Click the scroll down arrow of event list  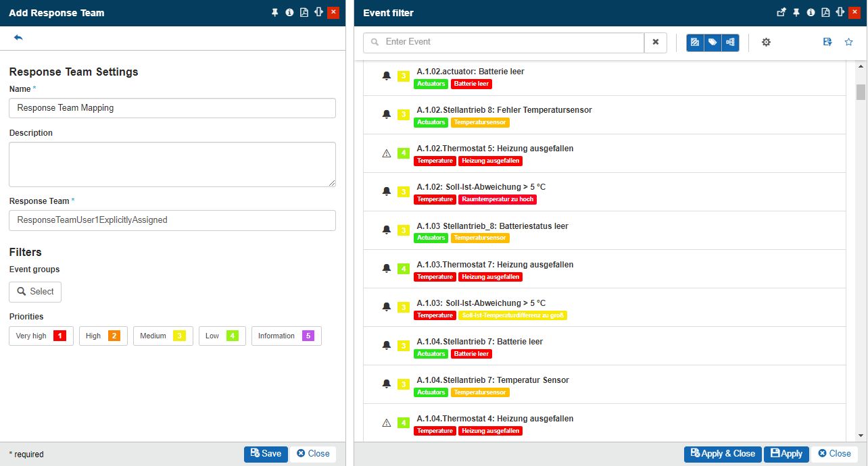coord(861,436)
